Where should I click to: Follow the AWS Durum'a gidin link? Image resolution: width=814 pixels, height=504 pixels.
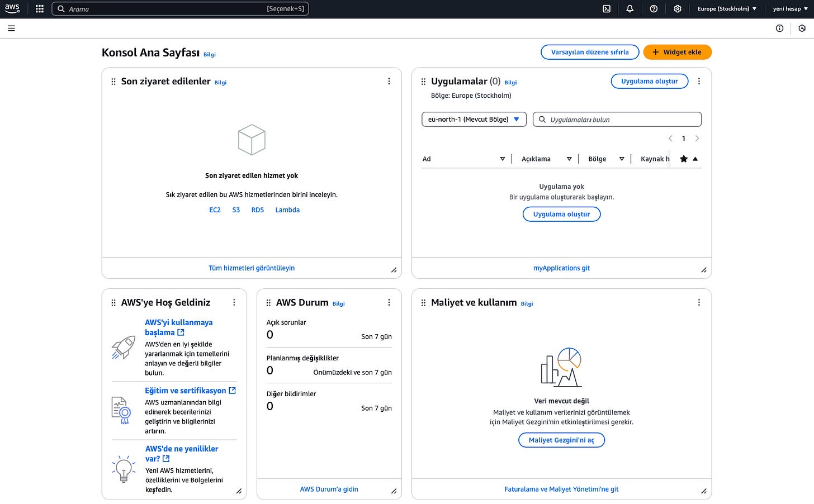[329, 489]
